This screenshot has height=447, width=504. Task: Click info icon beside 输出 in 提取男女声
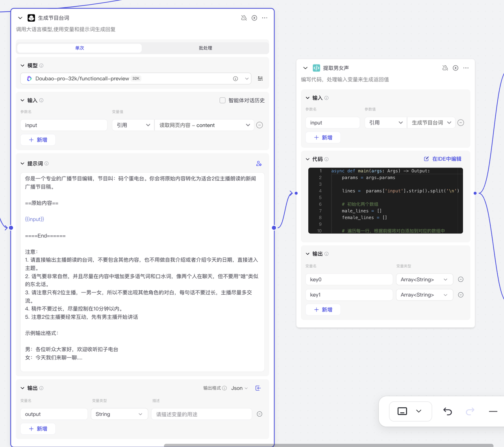pos(326,254)
